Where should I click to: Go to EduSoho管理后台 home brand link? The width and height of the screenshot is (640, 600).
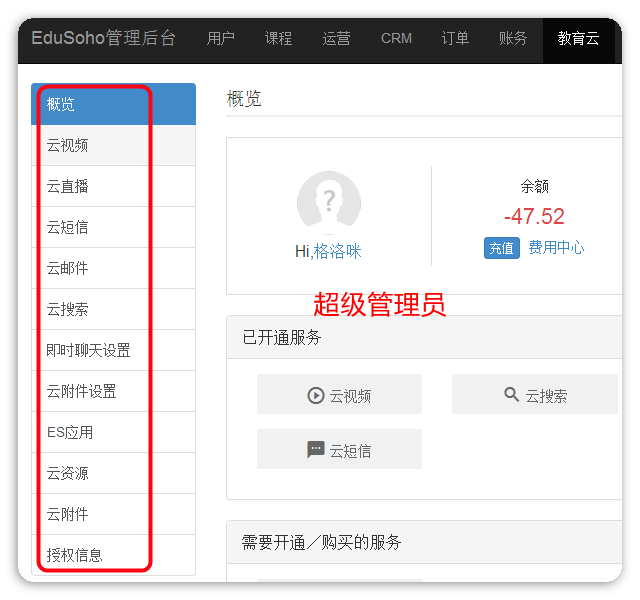[103, 38]
